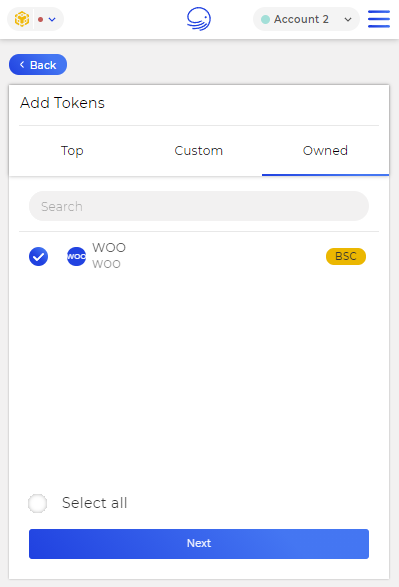Open the hamburger menu icon
The width and height of the screenshot is (399, 587).
click(379, 19)
